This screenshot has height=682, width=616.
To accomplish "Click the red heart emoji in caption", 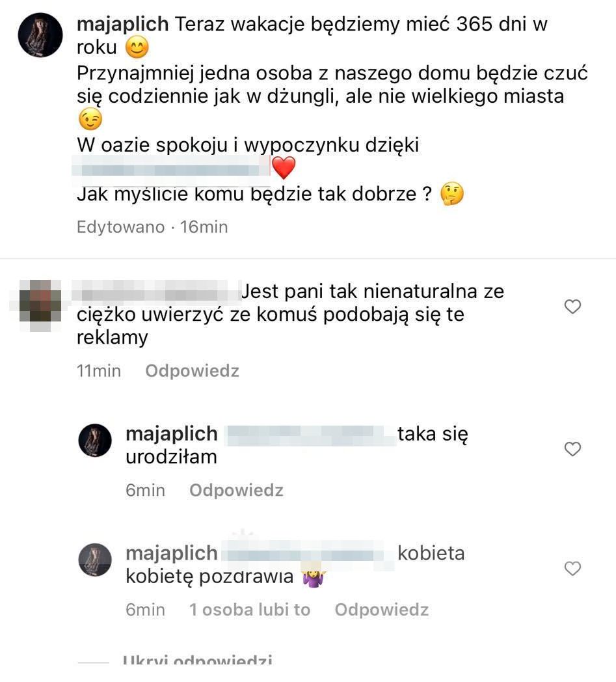I will point(284,168).
